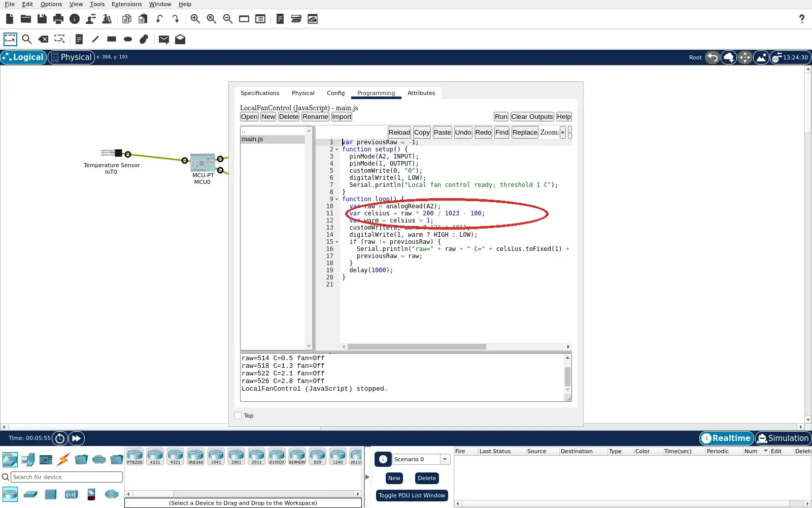This screenshot has height=508, width=812.
Task: Switch to the Config tab
Action: coord(335,93)
